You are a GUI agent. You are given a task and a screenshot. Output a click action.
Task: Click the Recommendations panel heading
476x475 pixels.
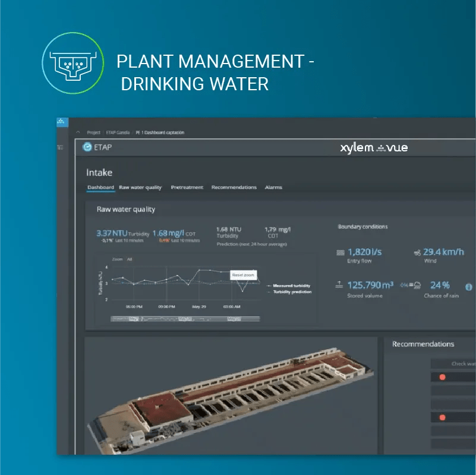click(x=423, y=344)
